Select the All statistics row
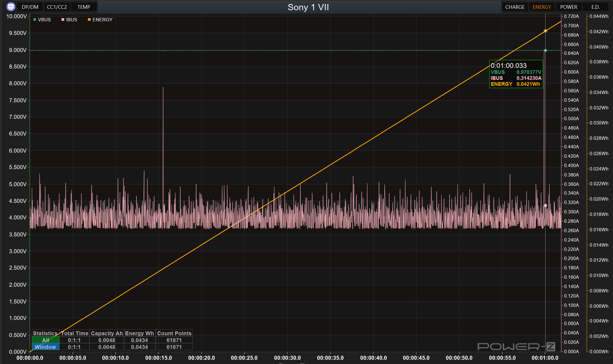 pyautogui.click(x=45, y=340)
